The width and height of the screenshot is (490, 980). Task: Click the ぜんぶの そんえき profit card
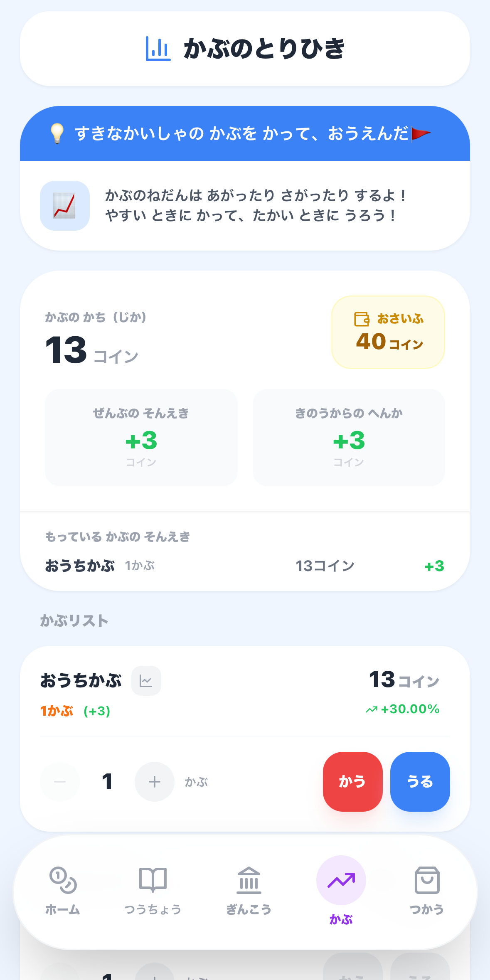141,438
